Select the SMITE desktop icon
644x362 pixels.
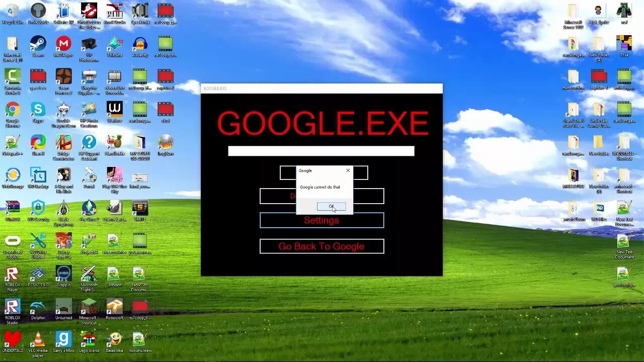point(140,211)
